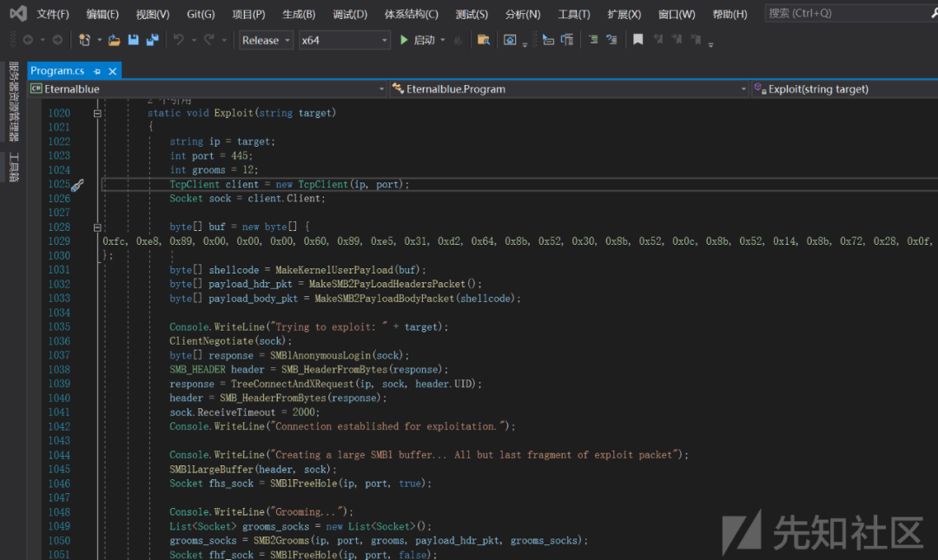Click the 搜索 (Ctrl+Q) search box
Image resolution: width=938 pixels, height=560 pixels.
850,13
